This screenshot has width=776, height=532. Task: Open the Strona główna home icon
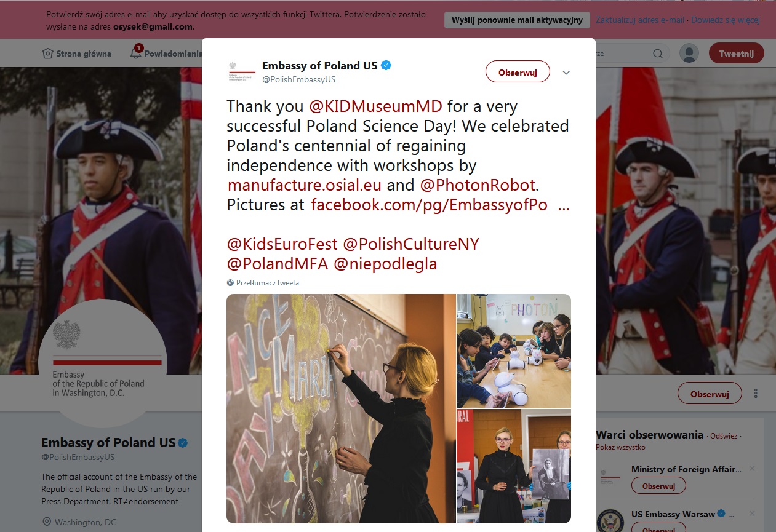tap(47, 54)
